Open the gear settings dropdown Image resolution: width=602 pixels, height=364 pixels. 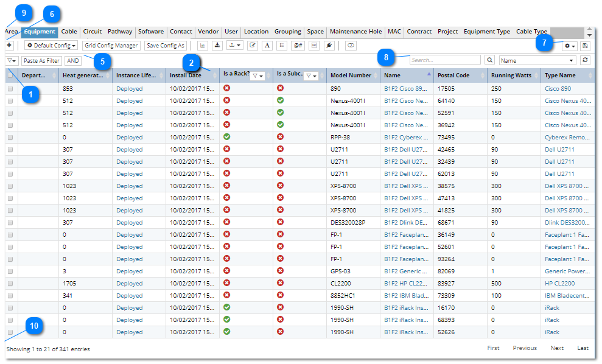point(570,46)
